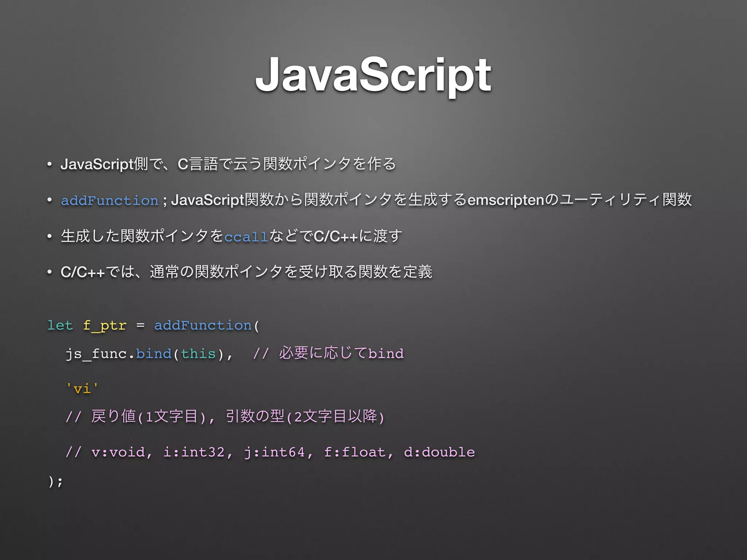Click closing ');' of the code block
The width and height of the screenshot is (747, 560).
[x=55, y=481]
